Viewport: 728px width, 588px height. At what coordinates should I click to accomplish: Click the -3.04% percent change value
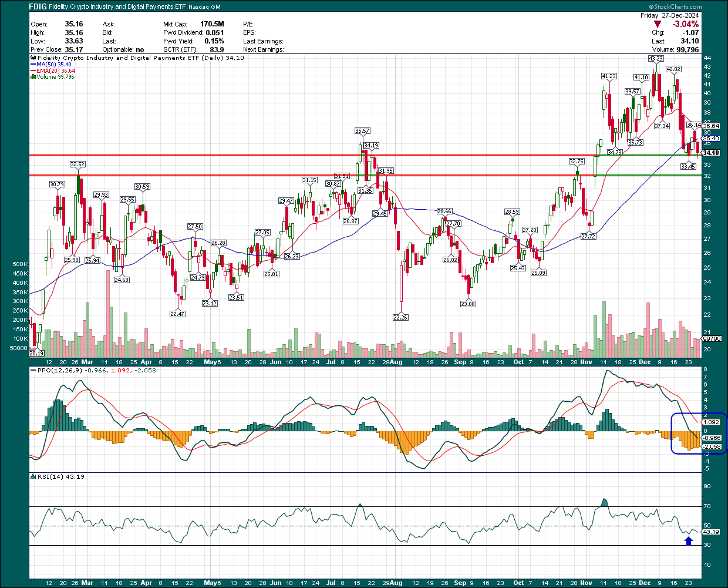coord(685,24)
